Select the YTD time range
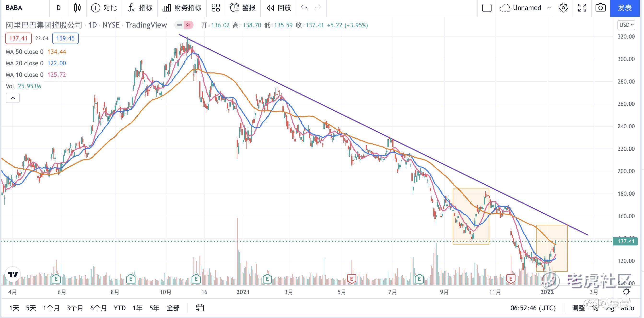This screenshot has width=644, height=318. [x=120, y=308]
